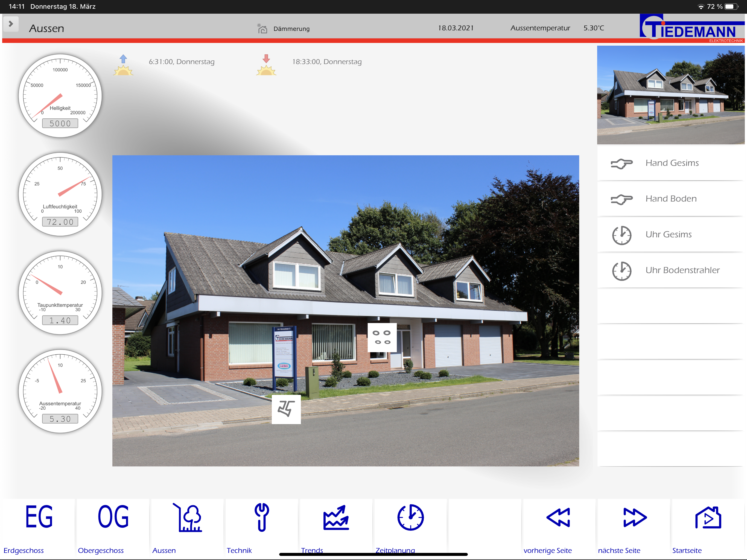Click the Dämmerung twilight house icon
Image resolution: width=747 pixels, height=560 pixels.
(x=262, y=28)
